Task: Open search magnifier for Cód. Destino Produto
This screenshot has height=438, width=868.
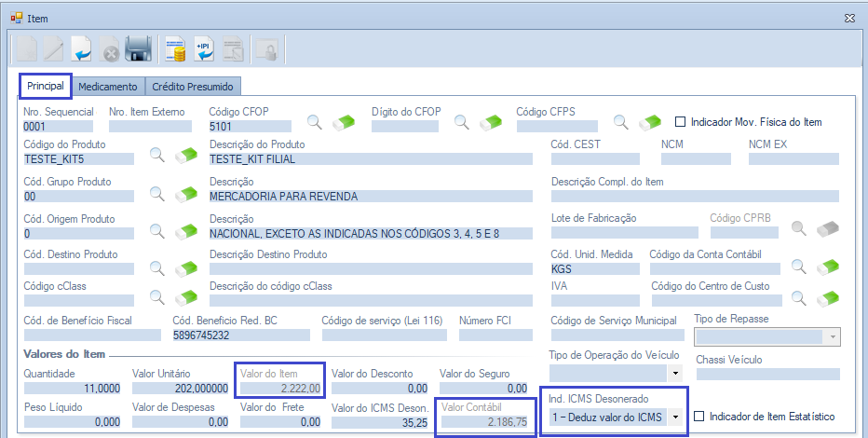Action: (157, 268)
